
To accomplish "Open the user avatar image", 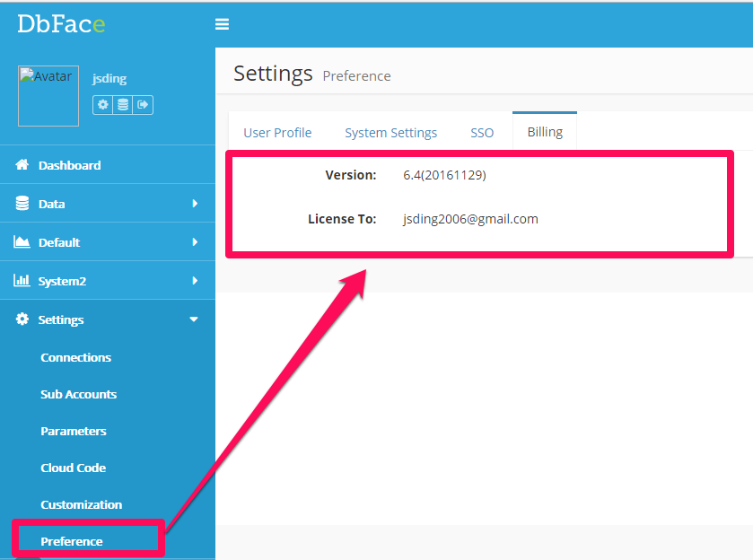I will 48,96.
